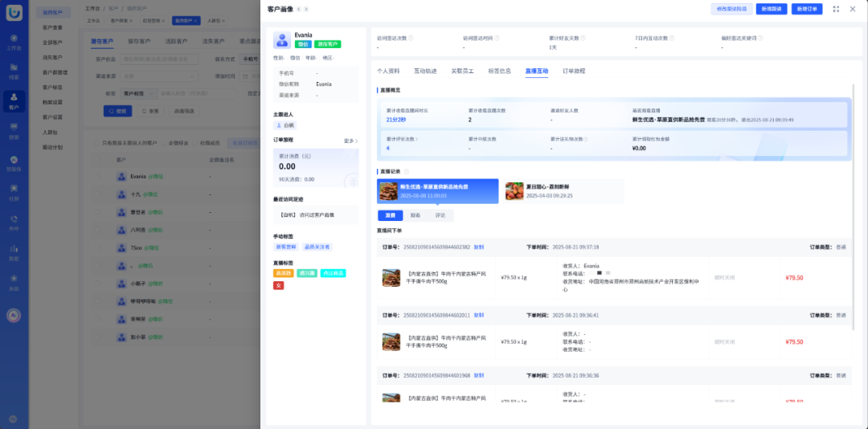Toggle fullscreen for the customer profile panel
Screen dimensions: 868x429
coord(837,9)
